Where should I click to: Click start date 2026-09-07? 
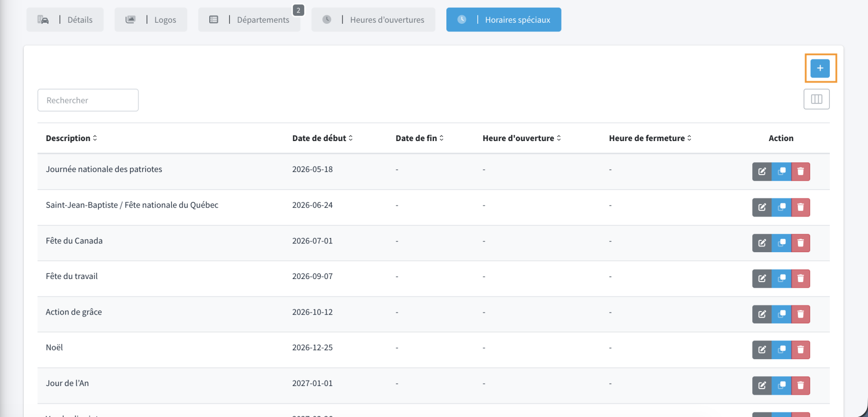coord(312,276)
